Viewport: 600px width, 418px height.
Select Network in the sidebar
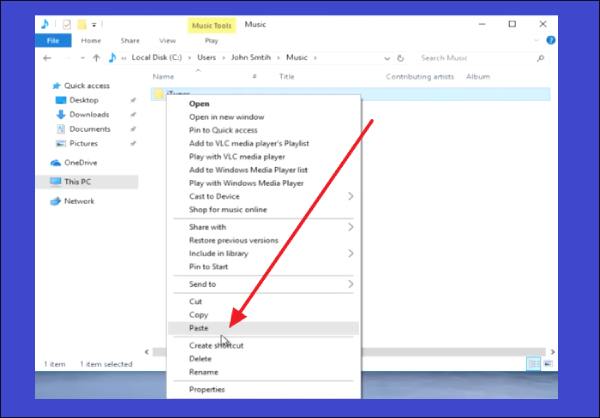point(79,201)
